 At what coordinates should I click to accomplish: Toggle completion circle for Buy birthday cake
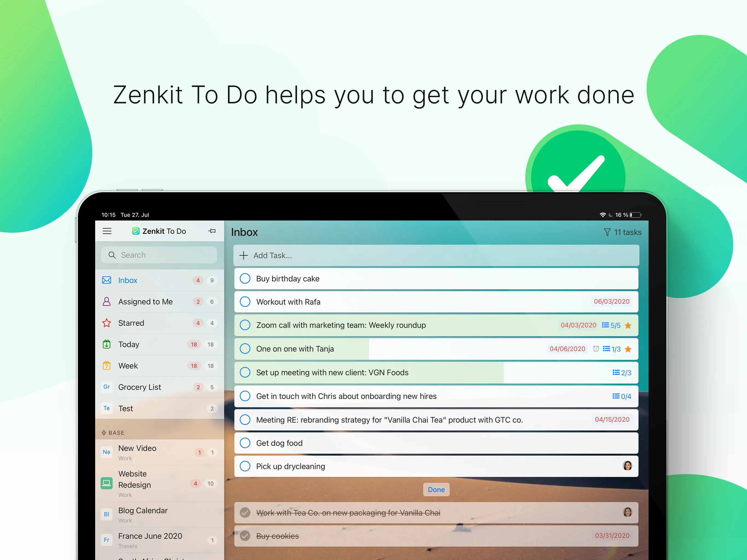click(246, 278)
